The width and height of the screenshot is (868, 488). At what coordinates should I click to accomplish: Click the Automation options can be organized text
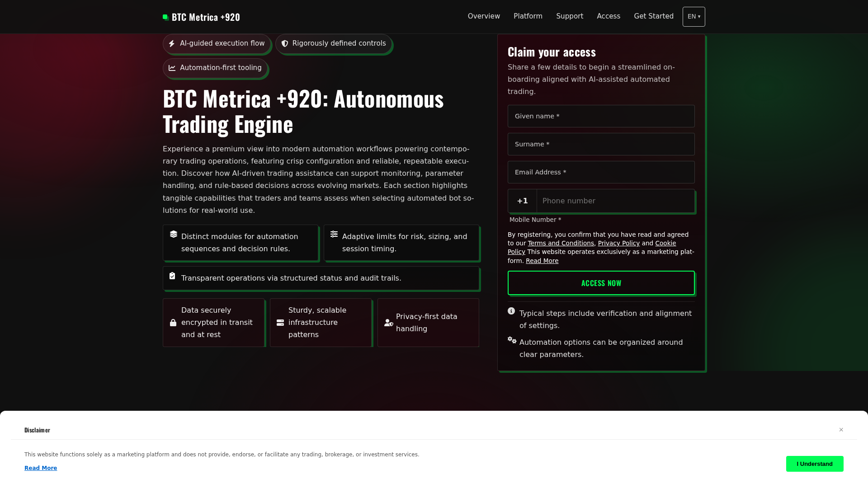coord(601,348)
